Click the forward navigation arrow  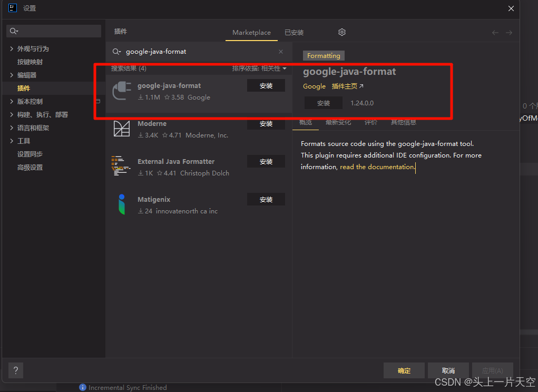click(509, 33)
